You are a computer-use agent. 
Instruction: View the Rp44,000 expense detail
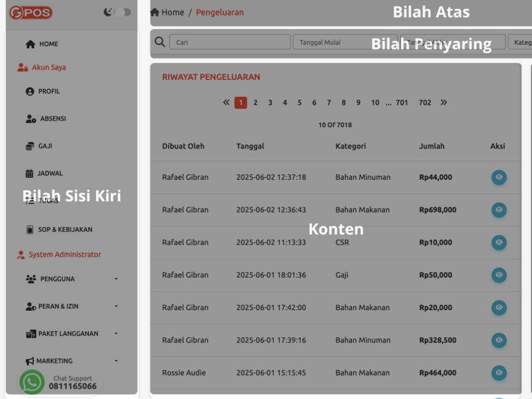point(499,177)
